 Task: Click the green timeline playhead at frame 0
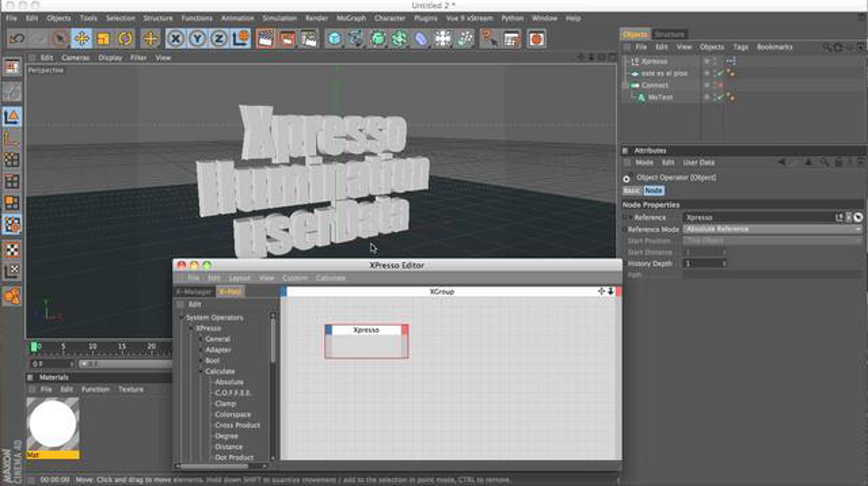pyautogui.click(x=34, y=347)
